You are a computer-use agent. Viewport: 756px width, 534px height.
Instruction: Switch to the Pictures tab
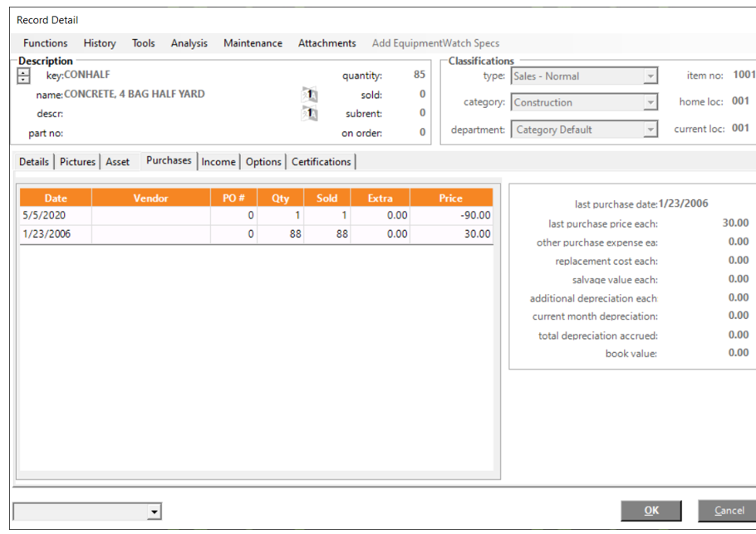coord(77,162)
